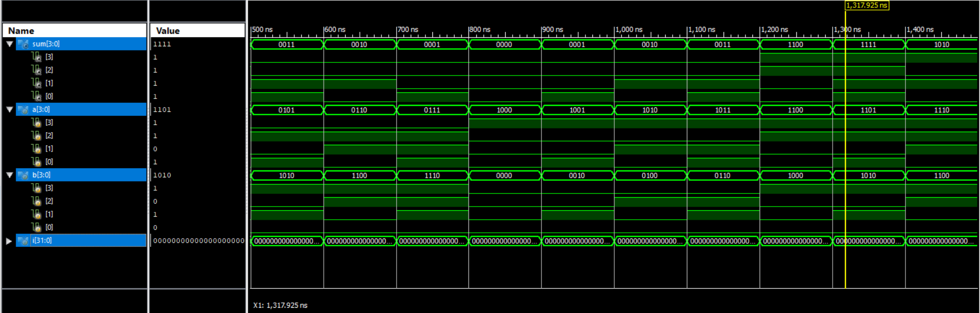
Task: Click the sum[3:0] bus icon
Action: click(x=24, y=44)
